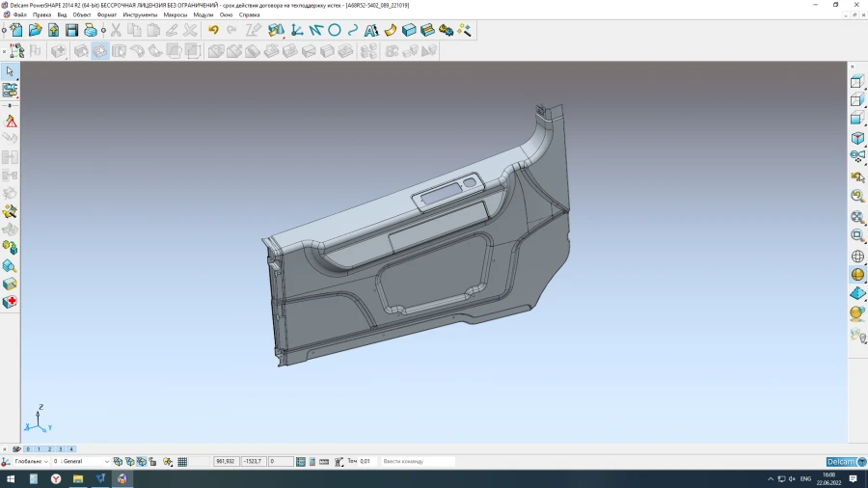Click the 'Ввести команду' command input field
868x488 pixels.
tap(417, 462)
